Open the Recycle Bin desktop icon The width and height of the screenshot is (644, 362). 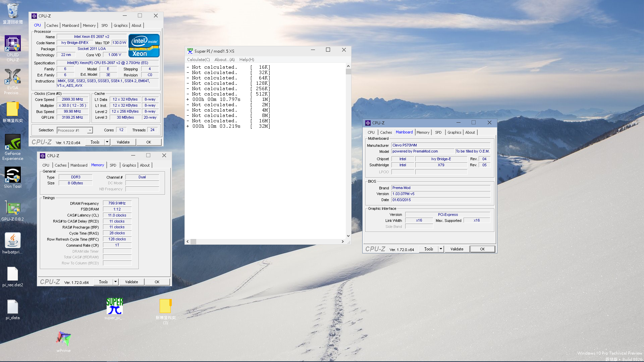[x=13, y=14]
